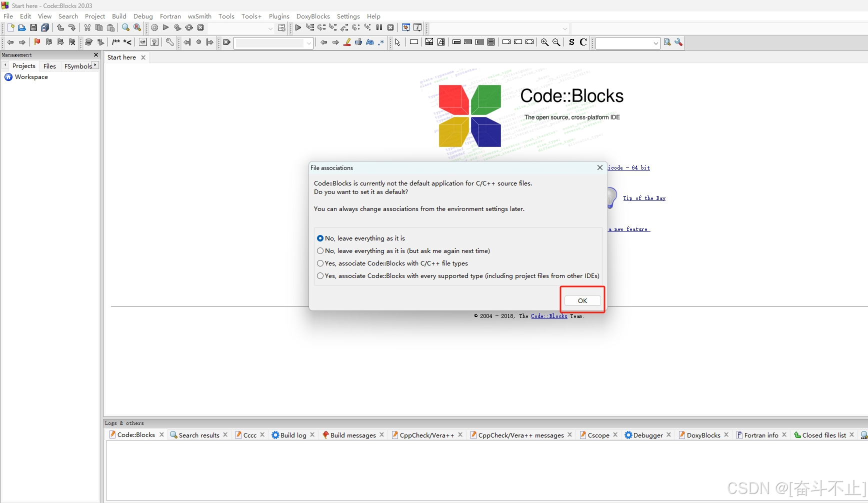The width and height of the screenshot is (868, 503).
Task: Zoom in with magnifier plus
Action: pos(544,42)
